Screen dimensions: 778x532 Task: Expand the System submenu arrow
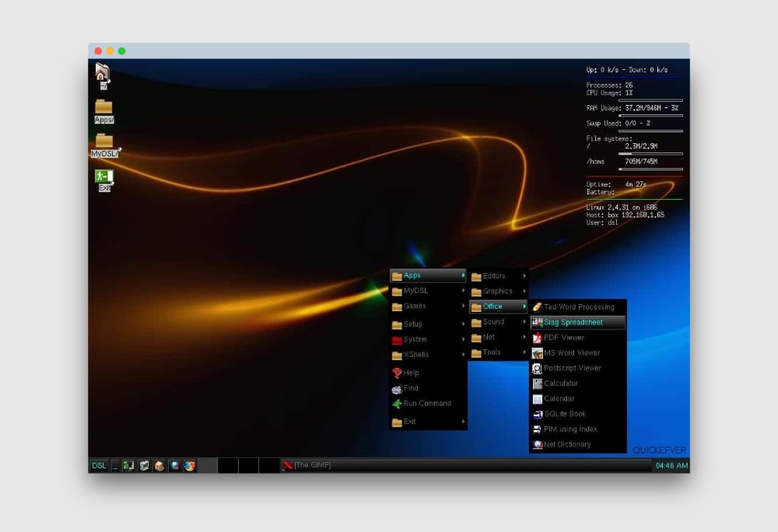tap(464, 339)
